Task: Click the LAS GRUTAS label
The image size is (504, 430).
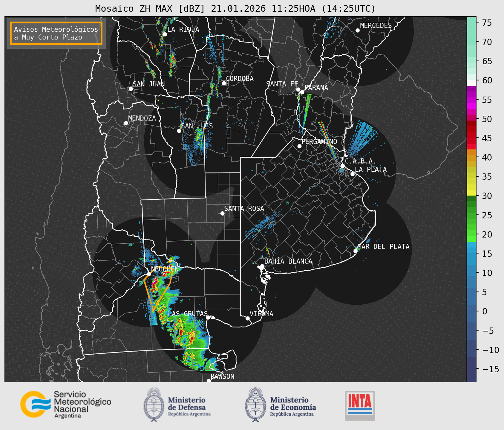Action: pos(188,314)
